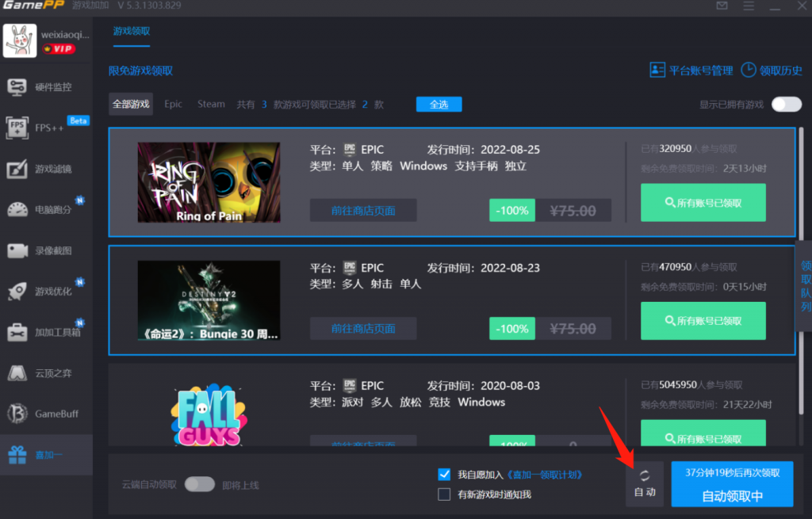Open the PC benchmark (电脑跑分) gauge icon
The image size is (812, 519).
point(17,209)
